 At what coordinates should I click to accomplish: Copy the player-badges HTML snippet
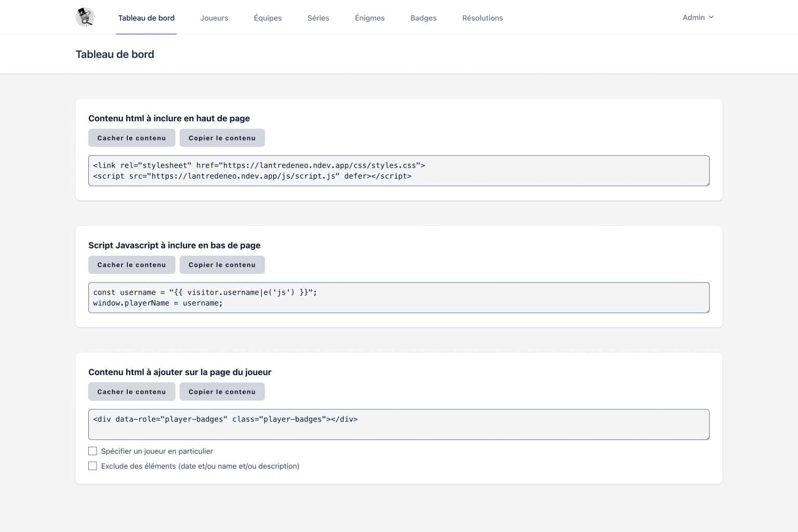(x=222, y=391)
